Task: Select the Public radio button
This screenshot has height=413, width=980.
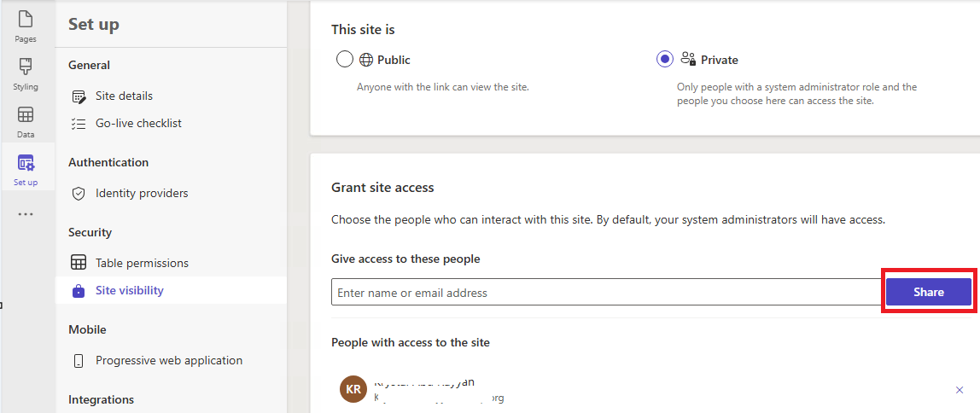Action: [x=345, y=60]
